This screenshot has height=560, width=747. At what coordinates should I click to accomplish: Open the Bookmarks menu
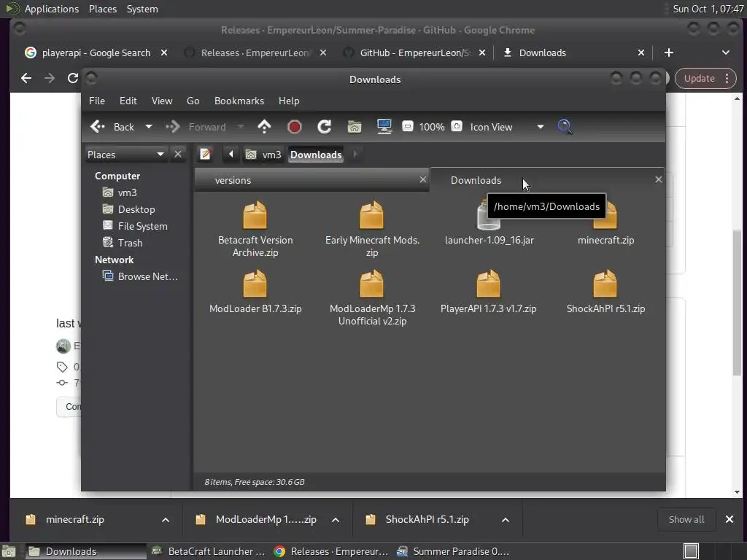click(x=239, y=101)
